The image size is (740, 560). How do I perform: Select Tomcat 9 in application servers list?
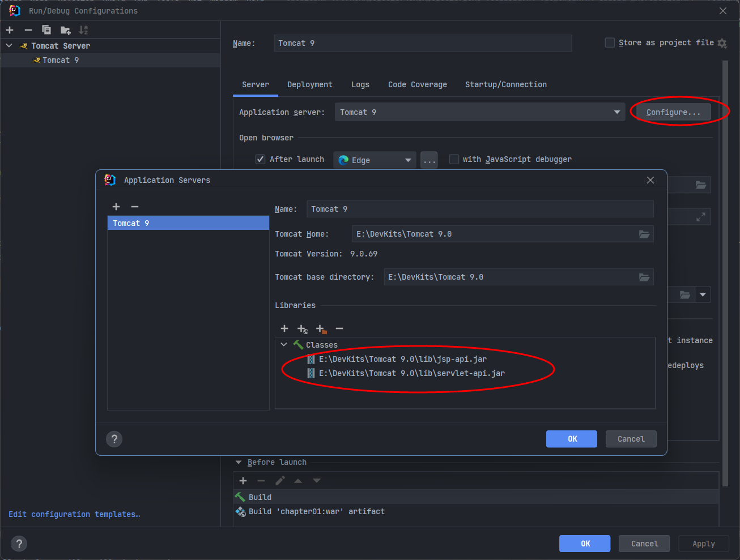pos(188,223)
